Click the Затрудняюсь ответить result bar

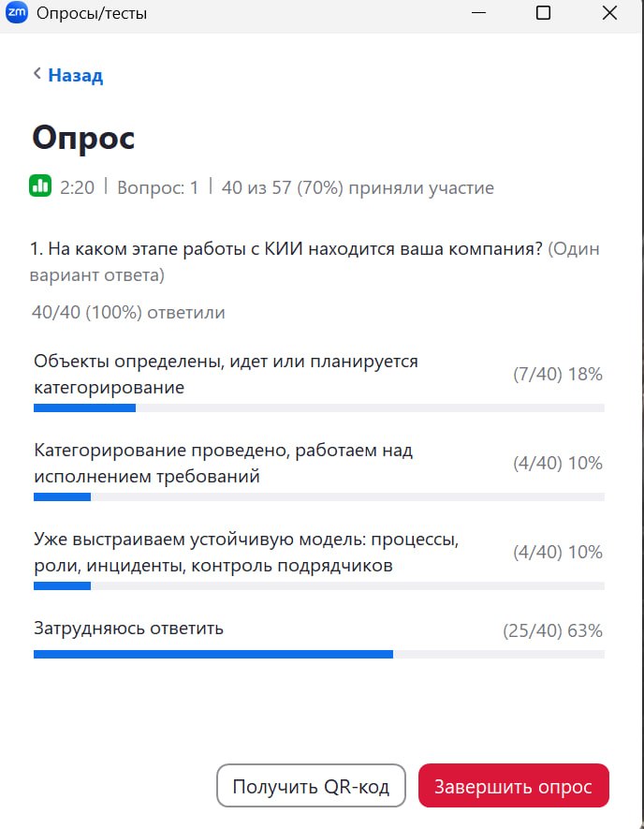[x=318, y=654]
